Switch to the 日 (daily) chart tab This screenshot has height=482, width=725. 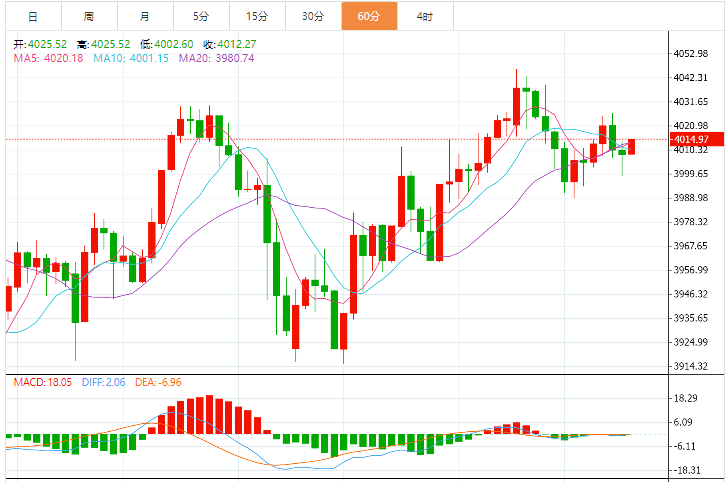pyautogui.click(x=32, y=16)
